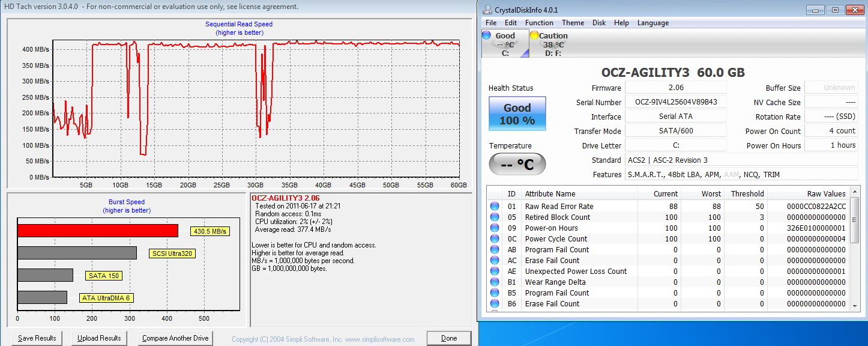Image resolution: width=868 pixels, height=346 pixels.
Task: Click Compare Another Drive button
Action: pos(175,338)
